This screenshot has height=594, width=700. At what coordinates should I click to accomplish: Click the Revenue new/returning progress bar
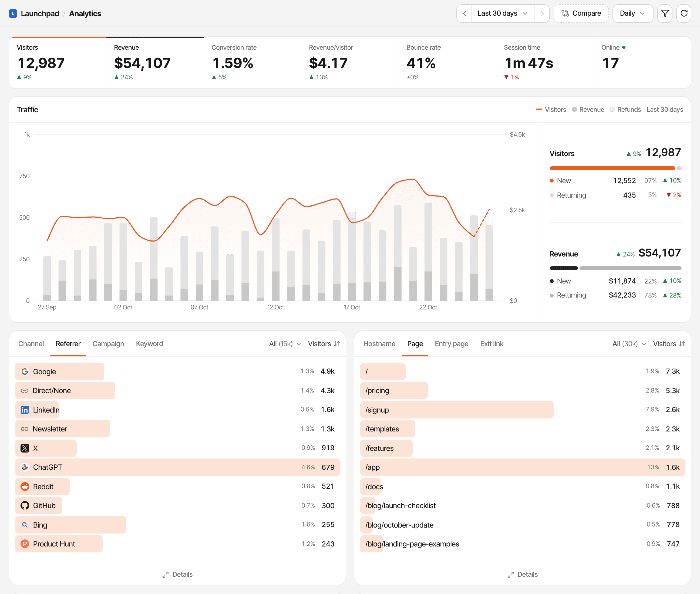[x=615, y=268]
